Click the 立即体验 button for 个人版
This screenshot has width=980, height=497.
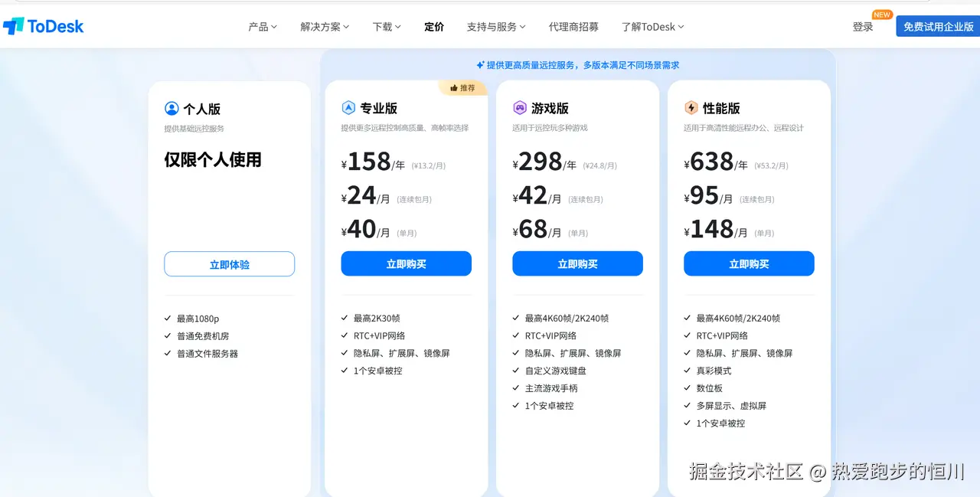229,263
